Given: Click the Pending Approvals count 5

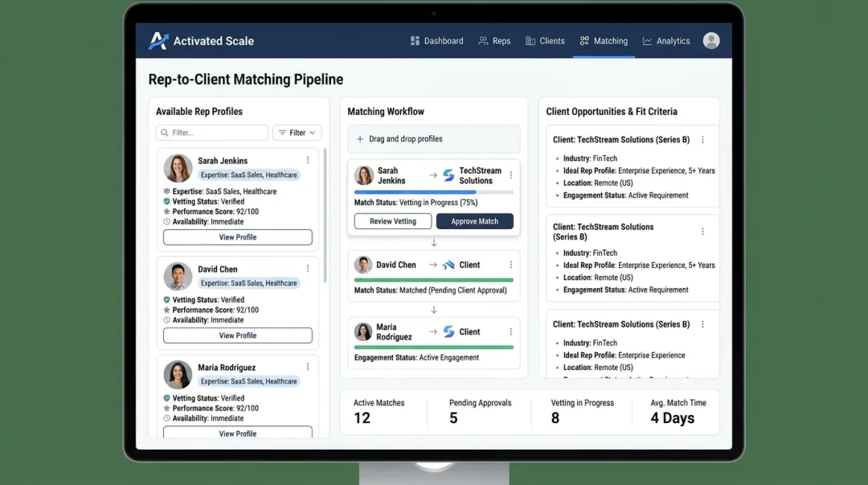Looking at the screenshot, I should 454,418.
